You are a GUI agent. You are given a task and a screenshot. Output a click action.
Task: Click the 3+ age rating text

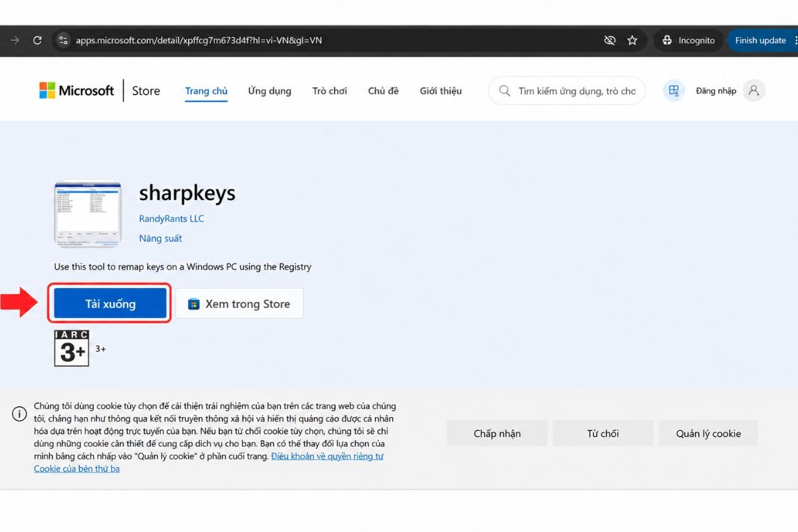point(100,348)
